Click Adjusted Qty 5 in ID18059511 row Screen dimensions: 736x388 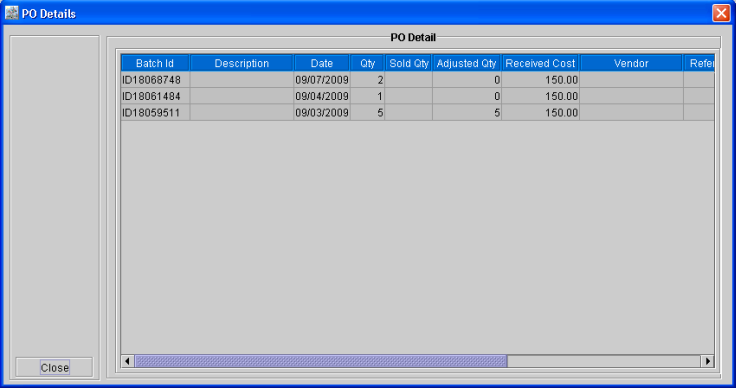pyautogui.click(x=467, y=113)
